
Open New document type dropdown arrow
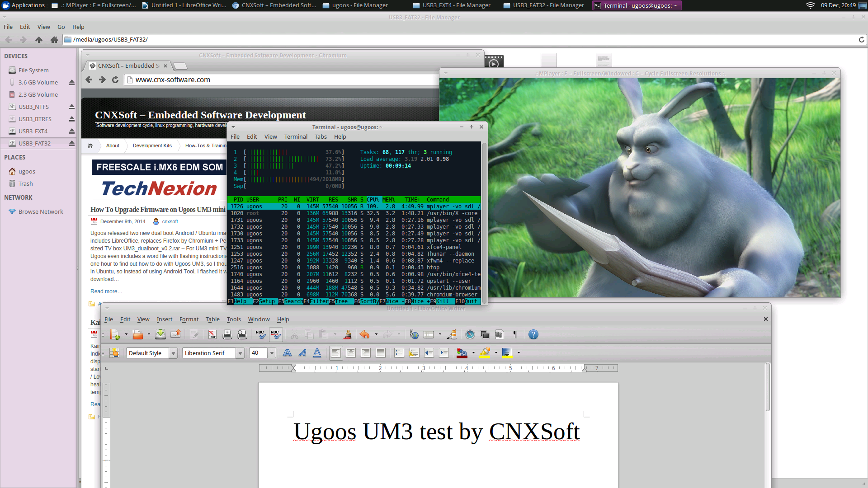point(126,335)
